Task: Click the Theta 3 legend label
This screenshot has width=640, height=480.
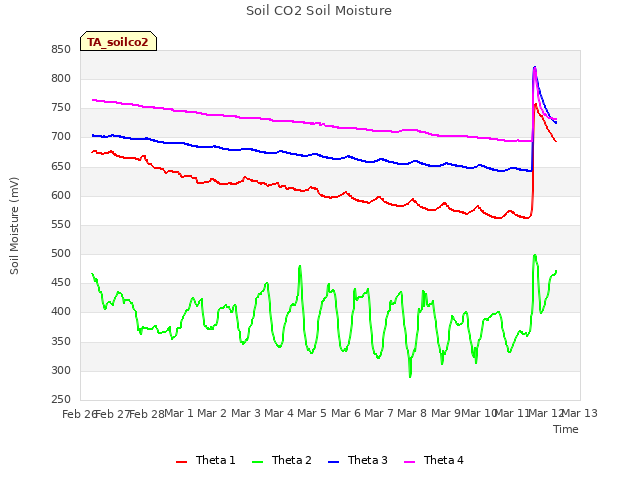Action: [367, 460]
